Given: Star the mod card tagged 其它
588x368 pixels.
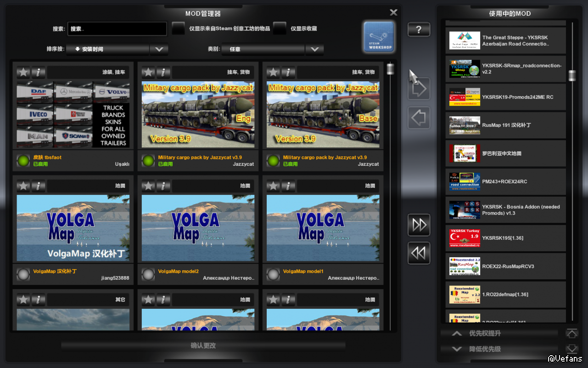Looking at the screenshot, I should (23, 300).
